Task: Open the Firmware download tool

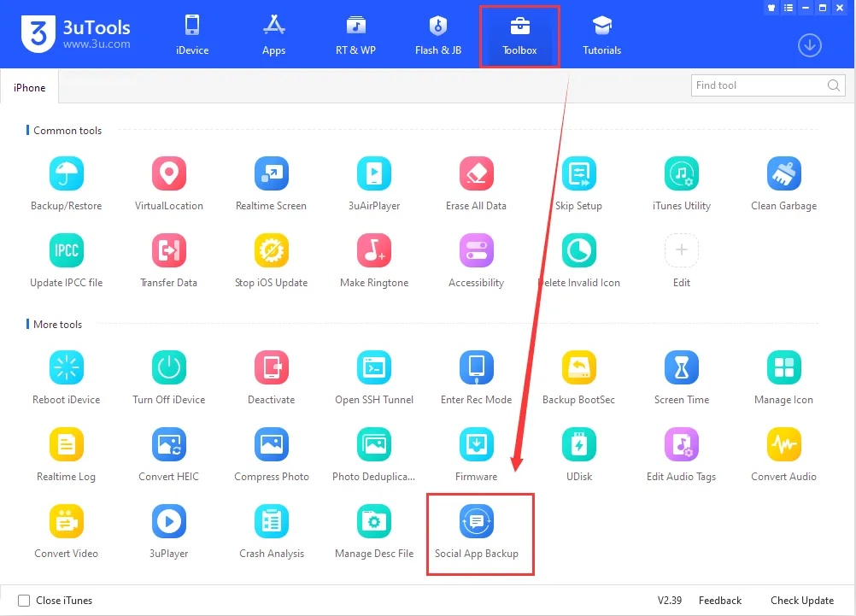Action: (x=476, y=444)
